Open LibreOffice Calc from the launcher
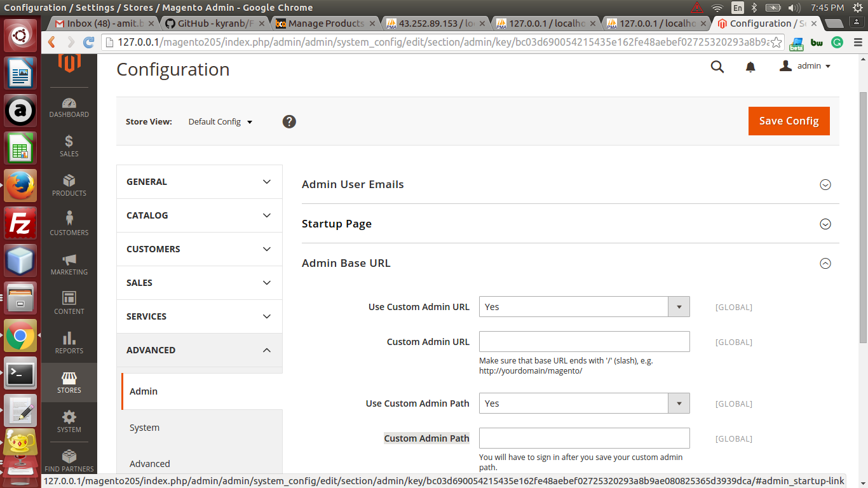This screenshot has height=488, width=868. point(20,148)
